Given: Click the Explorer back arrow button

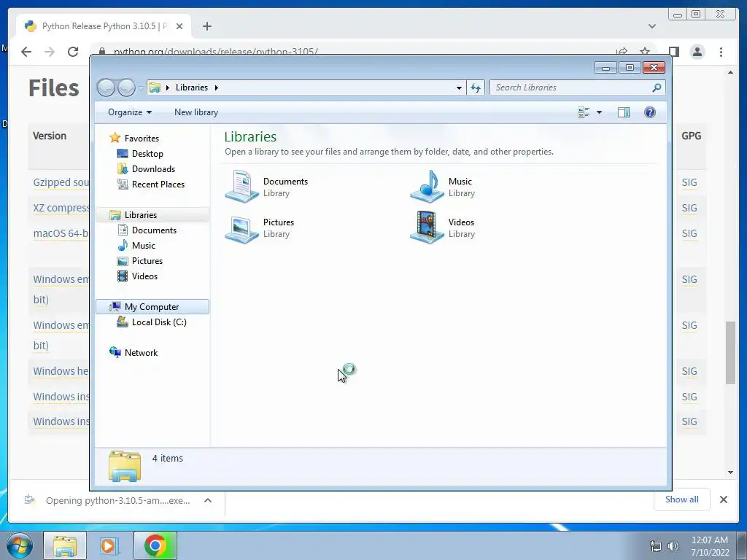Looking at the screenshot, I should (106, 87).
